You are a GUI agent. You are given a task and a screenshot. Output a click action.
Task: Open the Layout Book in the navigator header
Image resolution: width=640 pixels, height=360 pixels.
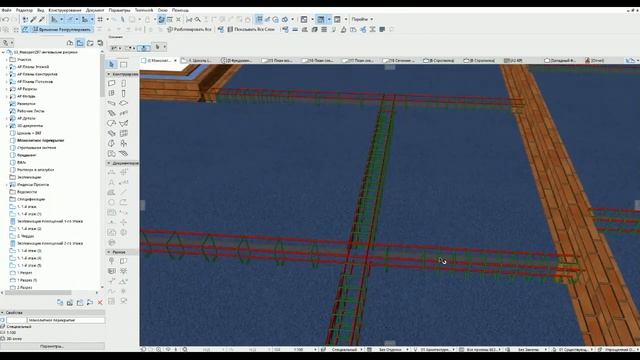point(90,43)
